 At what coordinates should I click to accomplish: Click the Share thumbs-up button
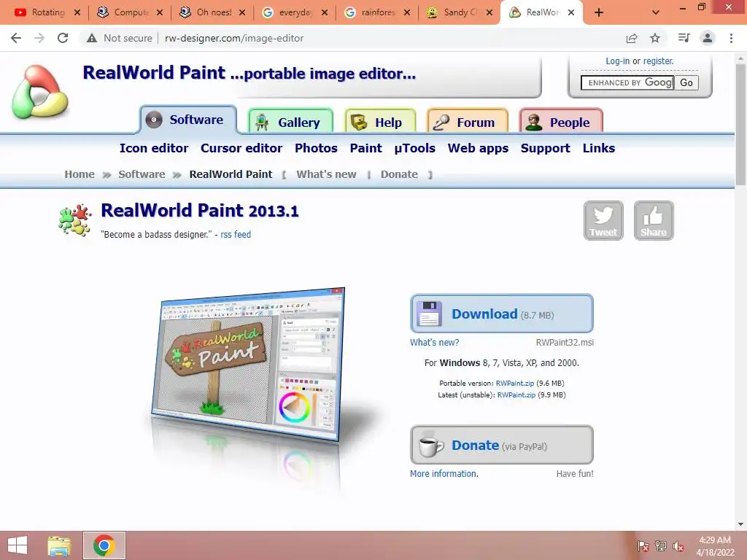pos(653,220)
